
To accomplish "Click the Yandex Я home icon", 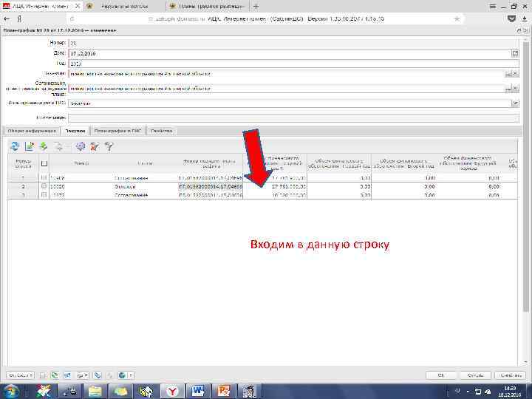I will (x=19, y=19).
